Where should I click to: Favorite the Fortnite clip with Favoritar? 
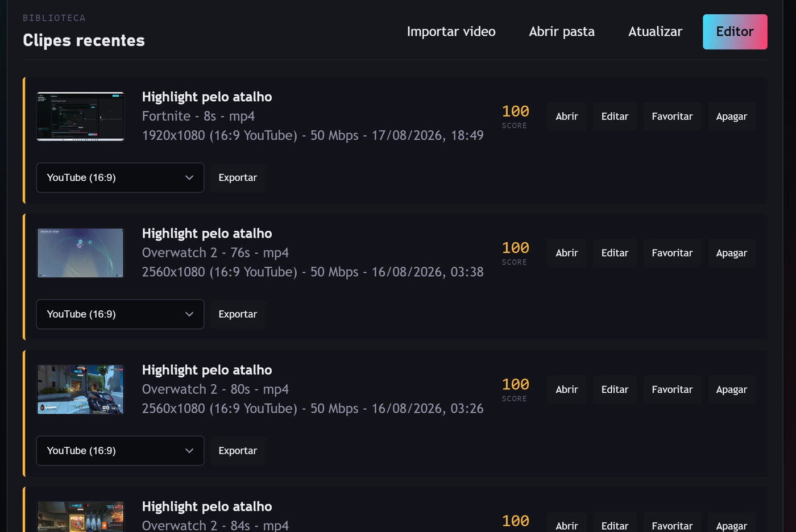pos(672,117)
